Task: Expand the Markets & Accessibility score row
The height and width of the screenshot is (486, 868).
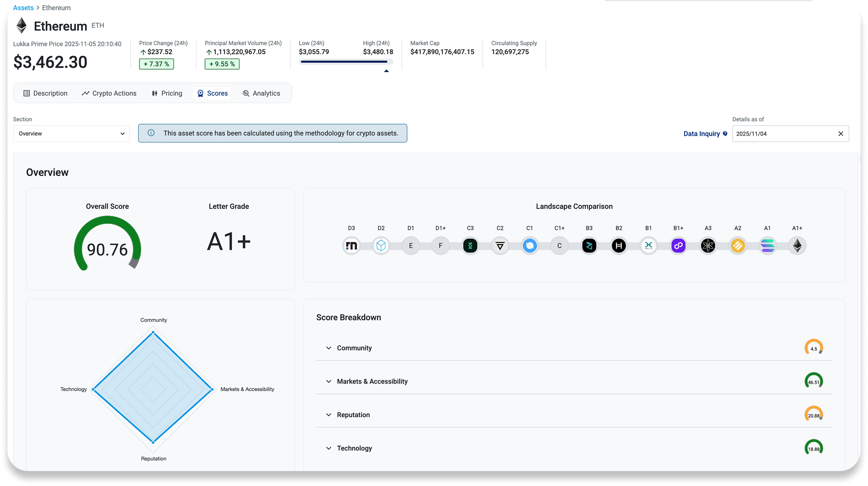Action: tap(328, 381)
